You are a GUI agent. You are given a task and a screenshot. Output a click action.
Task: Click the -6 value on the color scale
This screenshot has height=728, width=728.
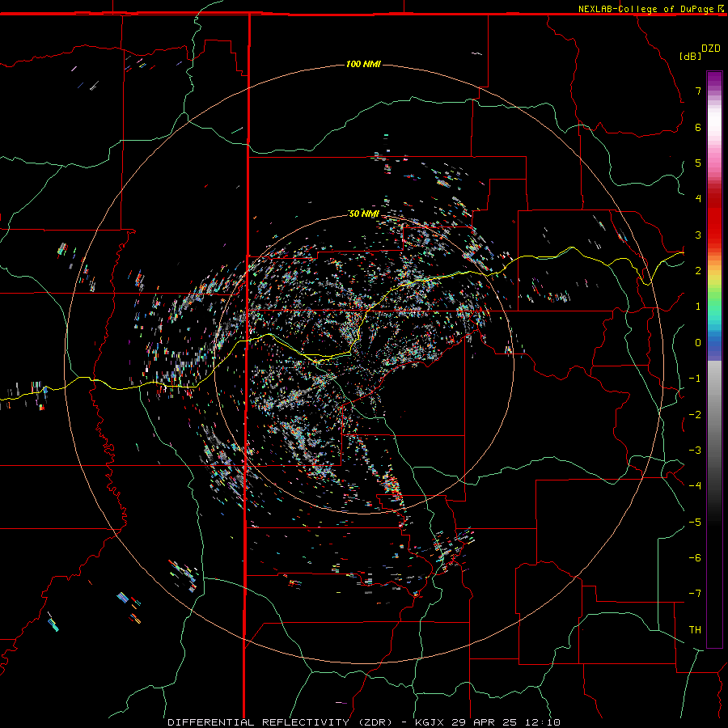pos(695,558)
